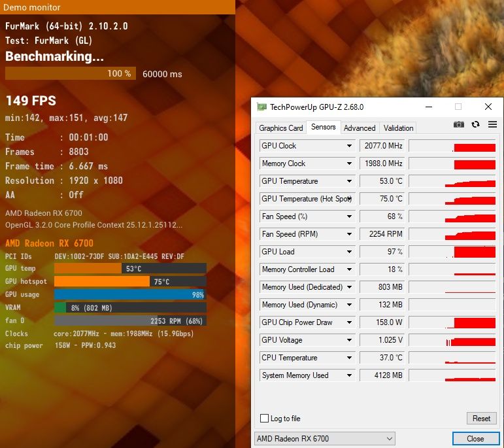Open the System Memory Used dropdown

pyautogui.click(x=349, y=375)
